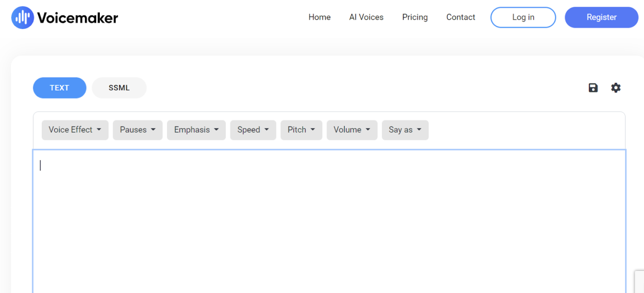
Task: Click the Voicemaker waveform logo icon
Action: (23, 17)
